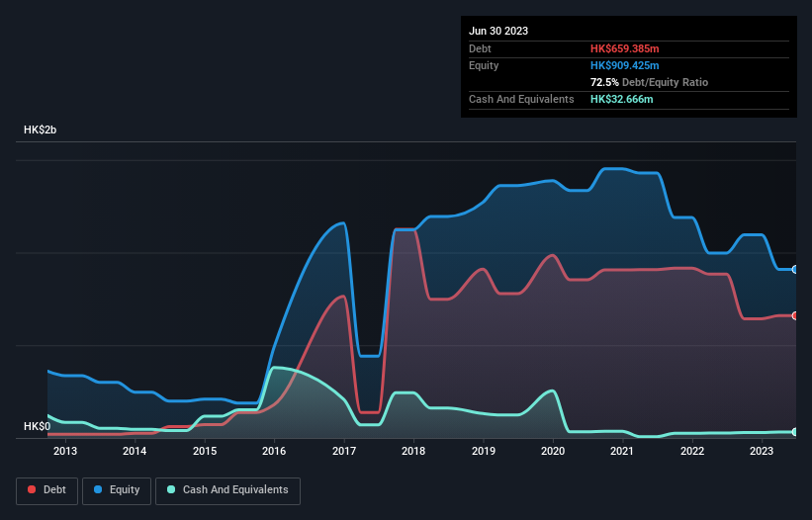Select the 2014 x-axis label
The image size is (812, 520).
(135, 451)
